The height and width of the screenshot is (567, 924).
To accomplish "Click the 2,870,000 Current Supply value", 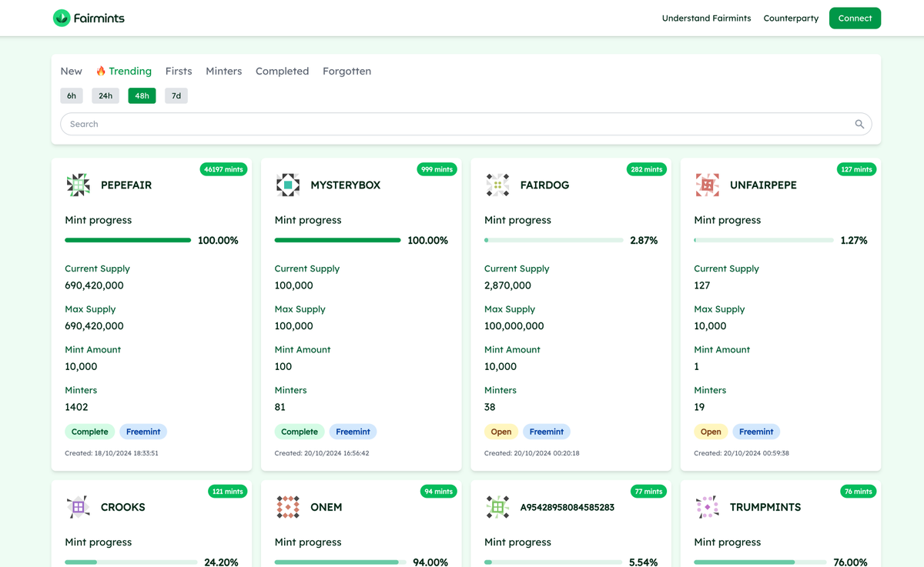I will point(507,285).
